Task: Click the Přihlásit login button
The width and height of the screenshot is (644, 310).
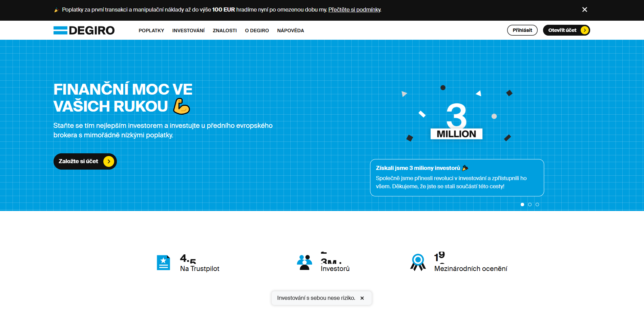Action: click(522, 30)
